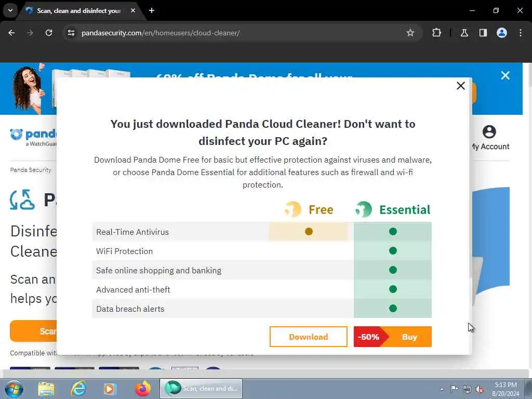
Task: Click the Download button for Panda Dome Free
Action: pos(309,337)
